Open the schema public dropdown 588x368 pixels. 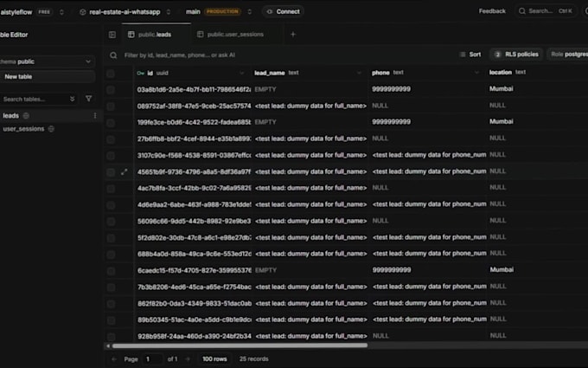47,61
